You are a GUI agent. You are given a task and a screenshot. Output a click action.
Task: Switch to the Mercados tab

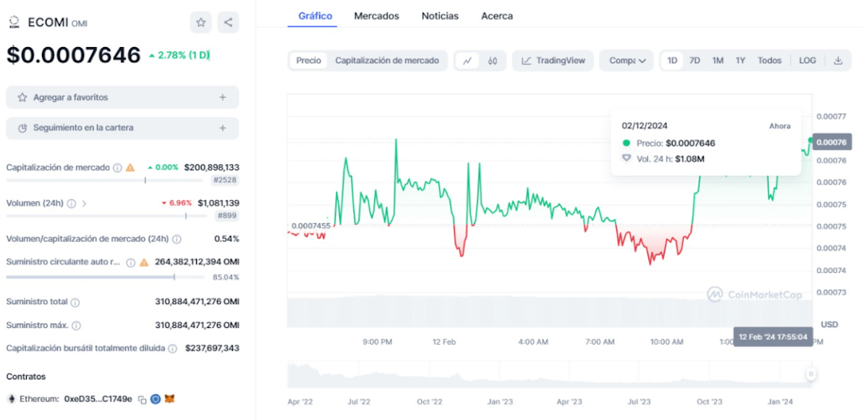376,16
